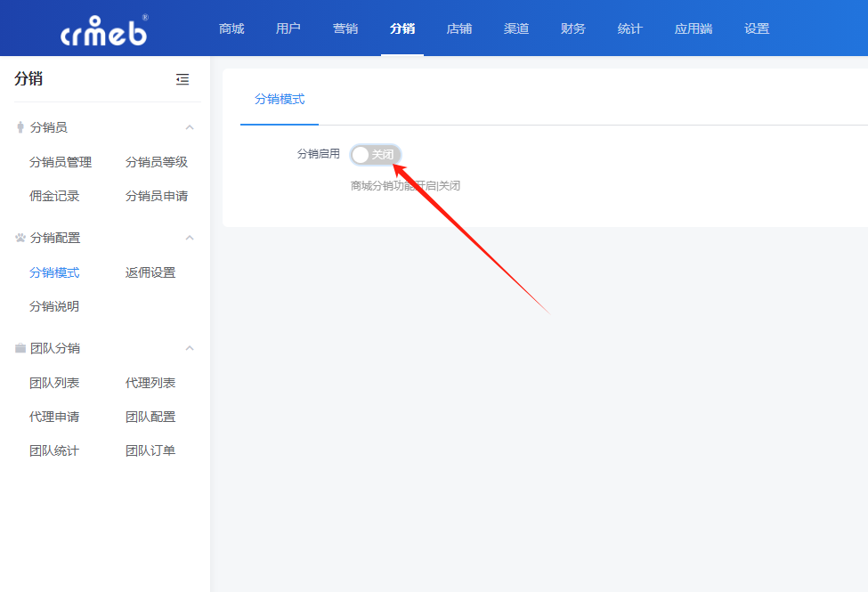Collapse the 分销配置 section chevron
Viewport: 868px width, 592px height.
point(189,238)
